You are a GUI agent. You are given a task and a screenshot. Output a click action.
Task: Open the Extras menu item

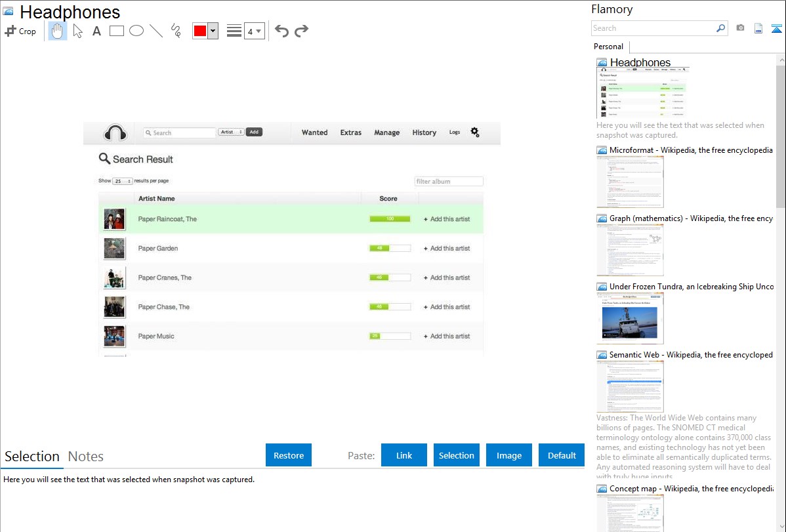[351, 133]
